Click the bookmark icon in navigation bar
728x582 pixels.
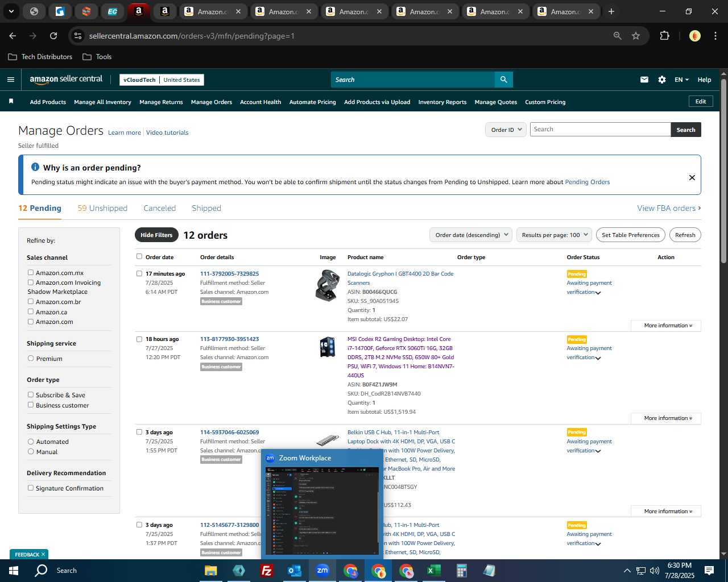pos(11,101)
